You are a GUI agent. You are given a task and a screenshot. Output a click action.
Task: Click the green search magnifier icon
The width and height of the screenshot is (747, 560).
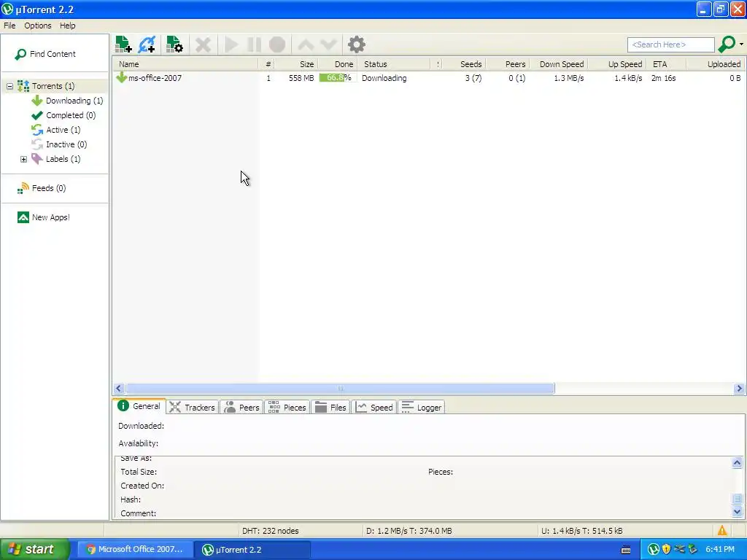727,44
